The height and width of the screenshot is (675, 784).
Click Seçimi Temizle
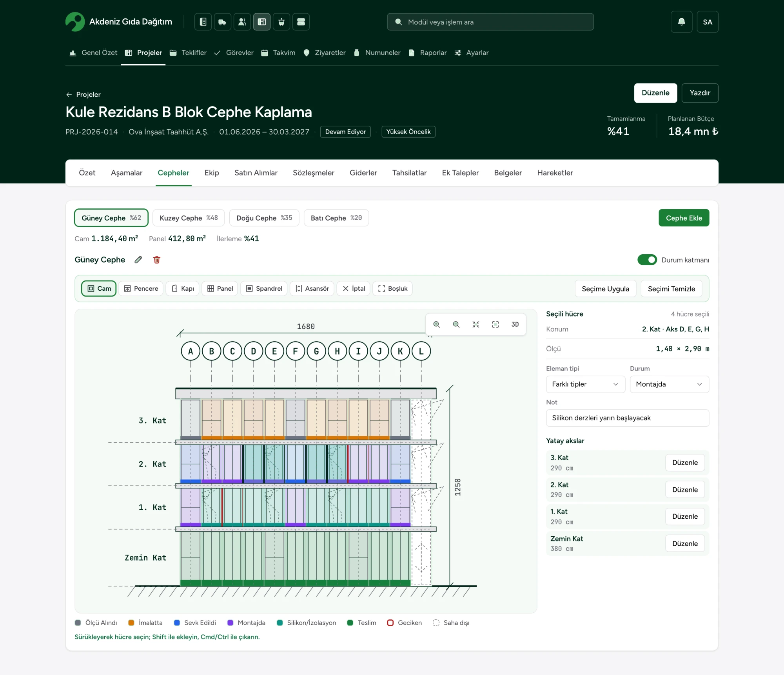[x=671, y=289]
